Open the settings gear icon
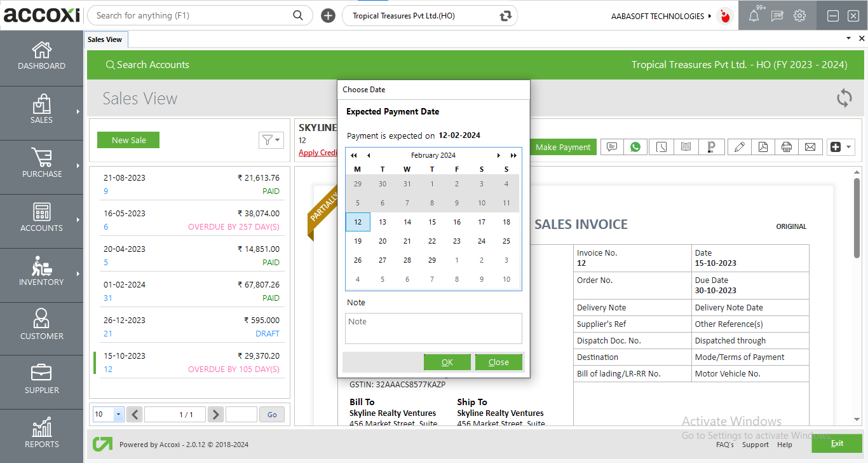868x463 pixels. click(x=799, y=16)
